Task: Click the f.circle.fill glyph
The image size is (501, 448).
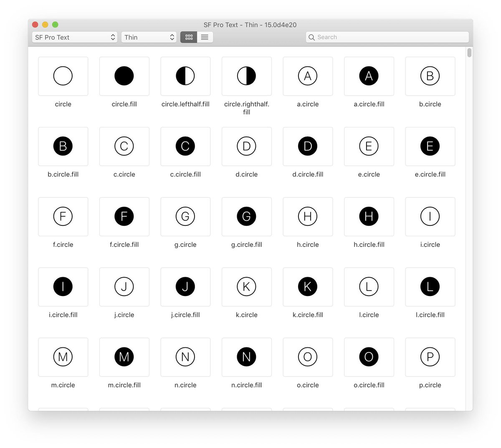Action: click(x=124, y=216)
